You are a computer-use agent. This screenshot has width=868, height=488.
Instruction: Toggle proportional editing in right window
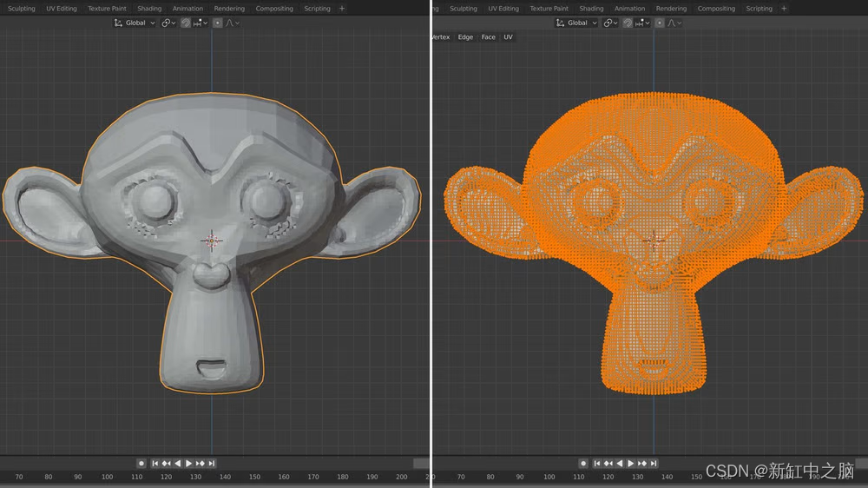660,23
